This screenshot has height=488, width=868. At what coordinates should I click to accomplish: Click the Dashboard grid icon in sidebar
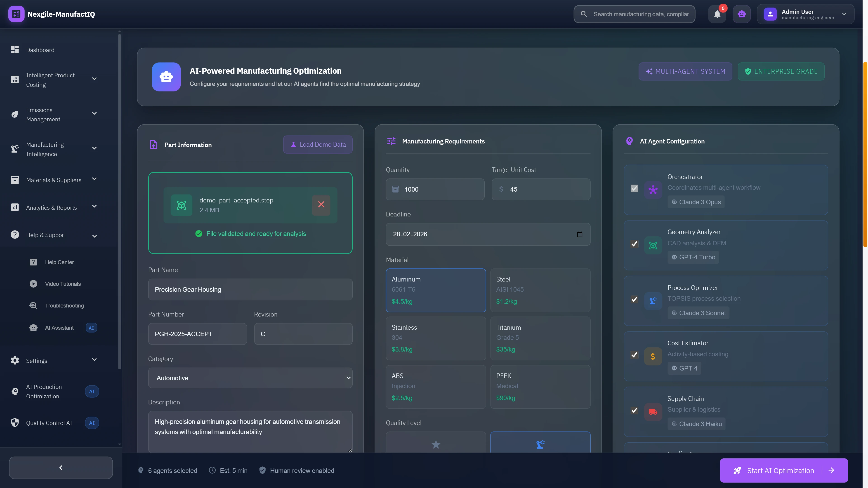point(15,50)
